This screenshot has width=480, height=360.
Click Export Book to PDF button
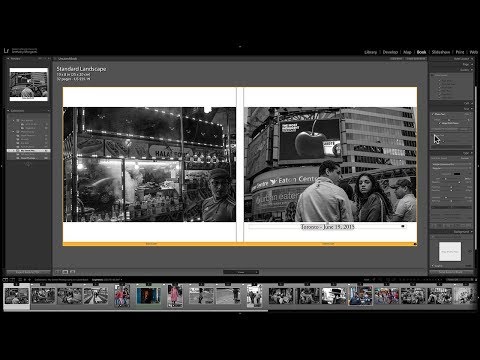(x=28, y=272)
